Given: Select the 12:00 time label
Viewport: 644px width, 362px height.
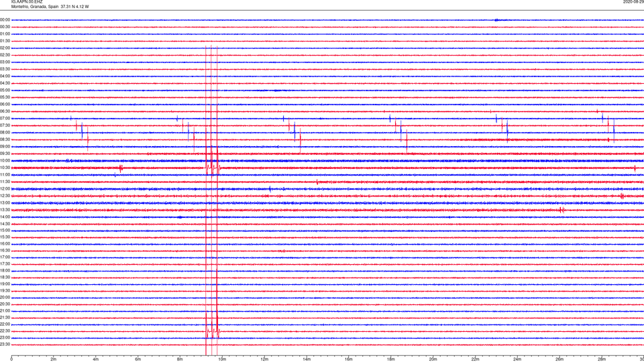Looking at the screenshot, I should pos(5,189).
